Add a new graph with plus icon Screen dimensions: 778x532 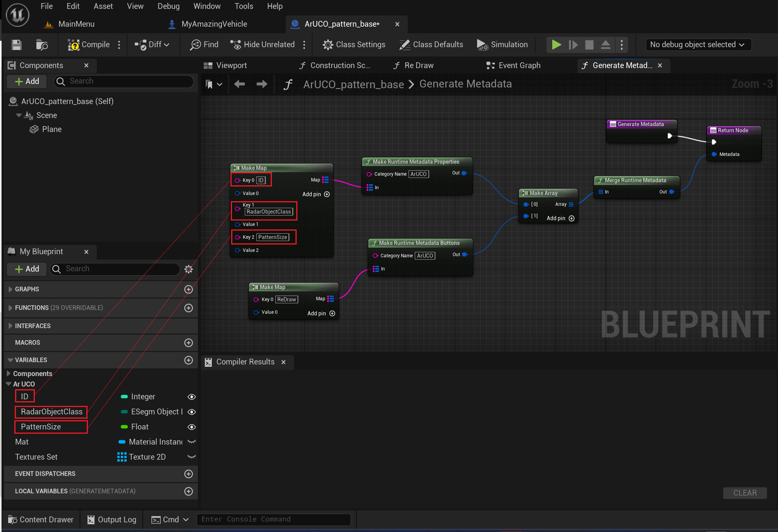(189, 289)
